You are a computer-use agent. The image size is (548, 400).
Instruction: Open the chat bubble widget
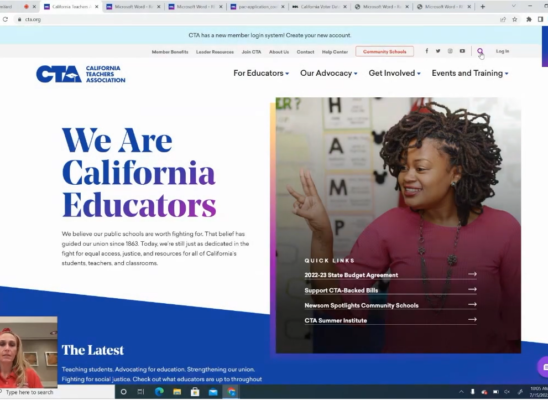[x=543, y=367]
